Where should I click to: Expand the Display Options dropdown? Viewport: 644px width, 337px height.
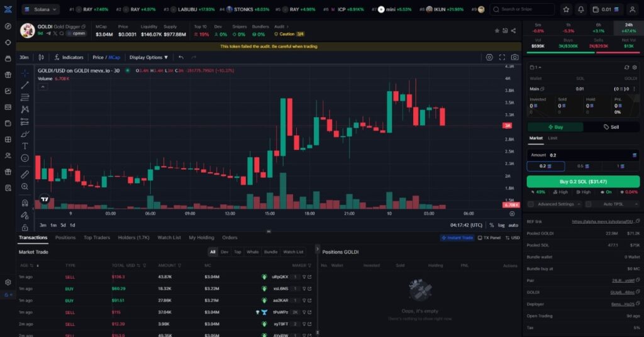tap(148, 57)
